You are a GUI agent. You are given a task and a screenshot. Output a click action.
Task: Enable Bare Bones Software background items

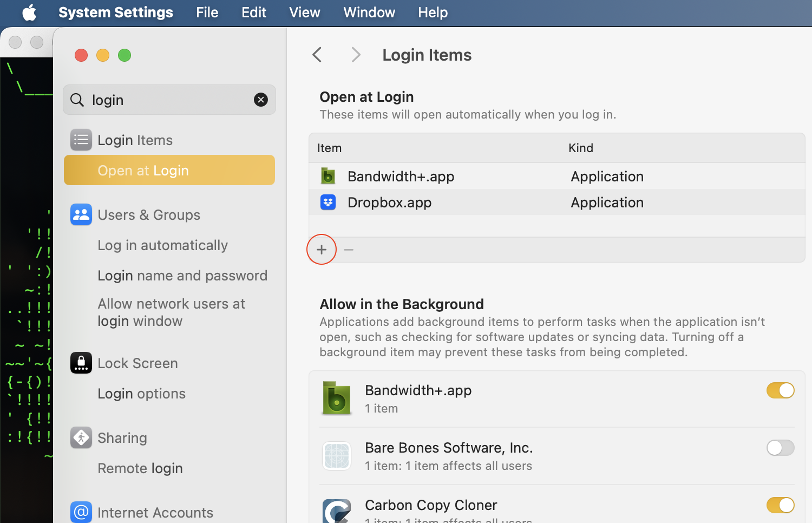point(780,448)
